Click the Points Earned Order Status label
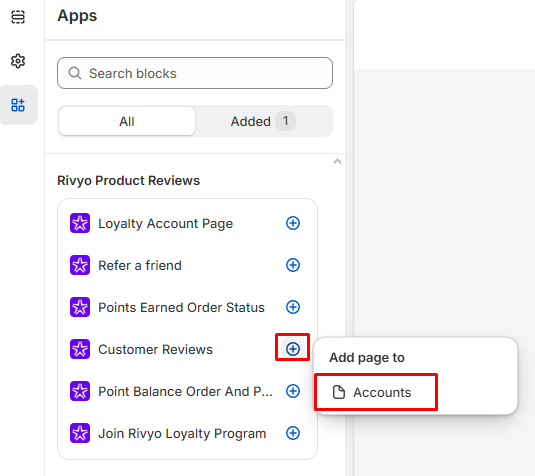Screen dimensions: 535x476 (x=181, y=307)
